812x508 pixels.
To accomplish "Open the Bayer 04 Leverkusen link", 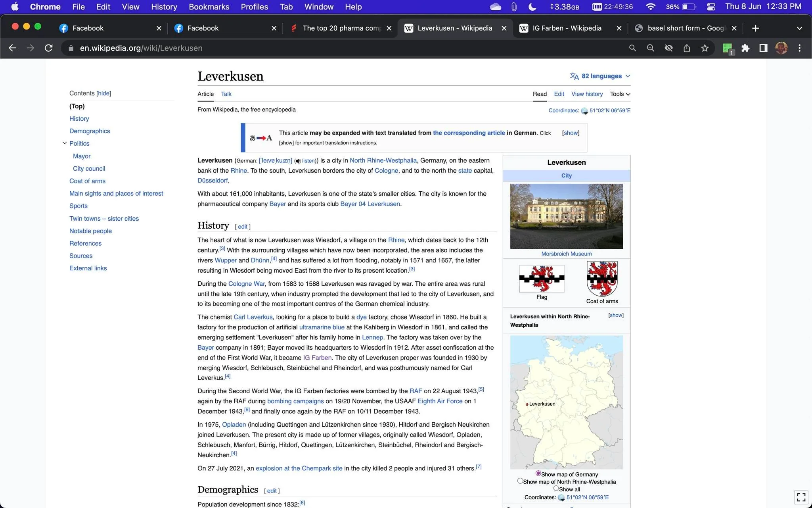I will tap(370, 204).
